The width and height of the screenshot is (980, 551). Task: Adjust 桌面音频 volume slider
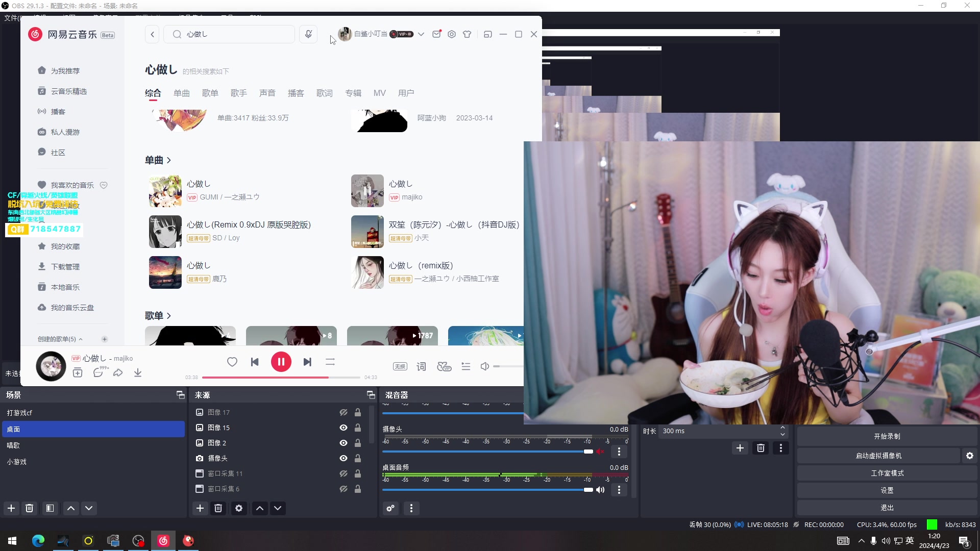487,490
